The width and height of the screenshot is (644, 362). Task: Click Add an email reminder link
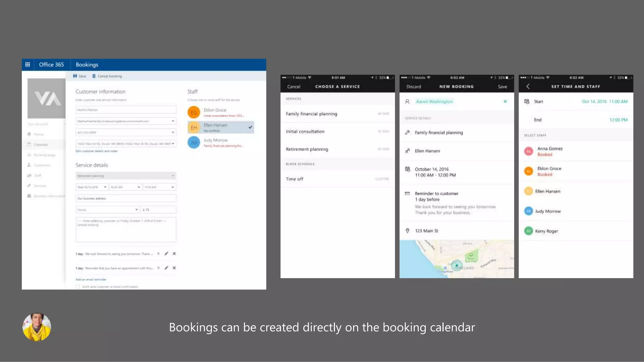pyautogui.click(x=91, y=279)
